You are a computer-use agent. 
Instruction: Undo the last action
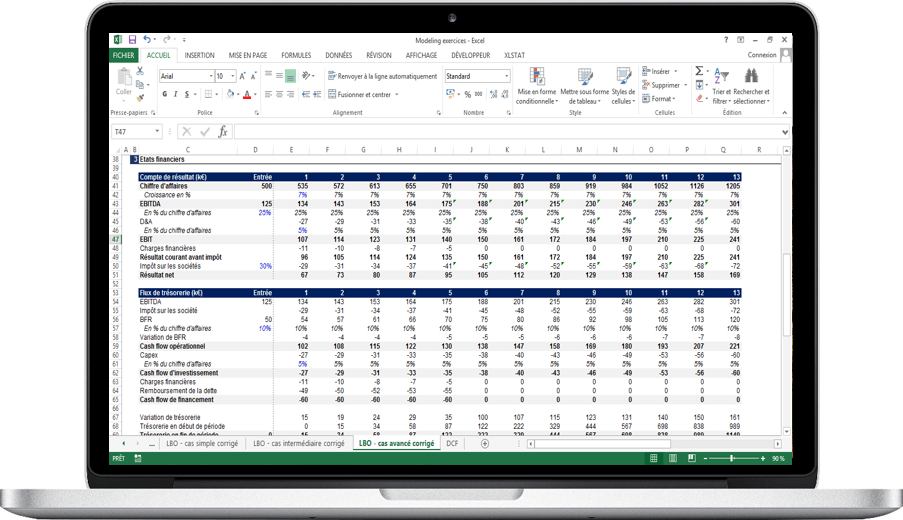pos(147,40)
